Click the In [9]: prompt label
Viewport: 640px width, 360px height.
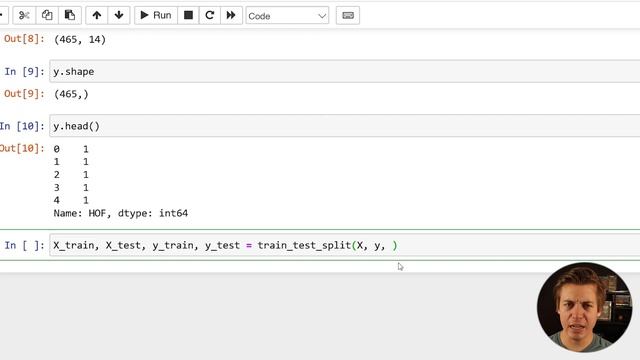(x=24, y=71)
